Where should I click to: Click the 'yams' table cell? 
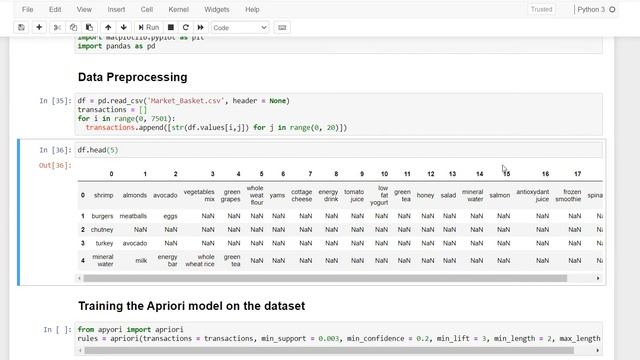pyautogui.click(x=277, y=195)
